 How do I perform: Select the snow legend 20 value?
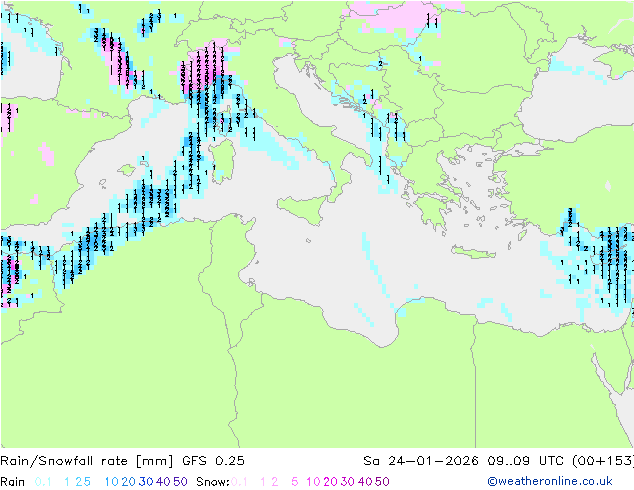[330, 482]
